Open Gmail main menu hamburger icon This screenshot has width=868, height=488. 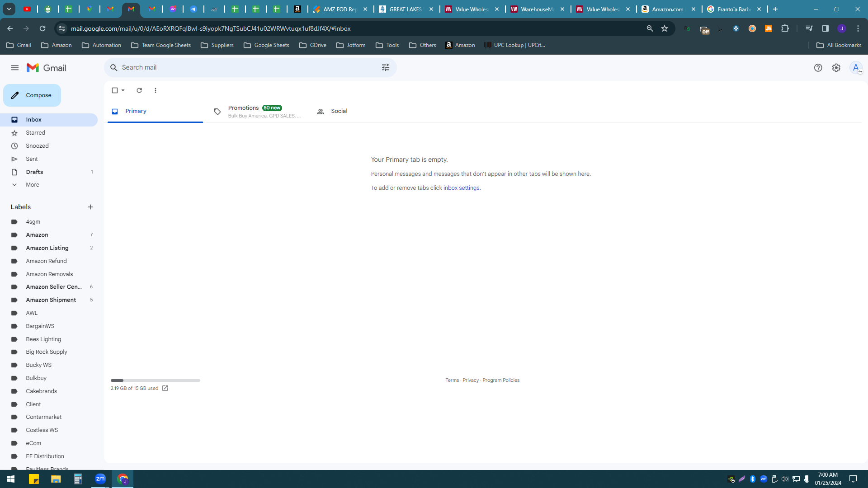click(15, 68)
